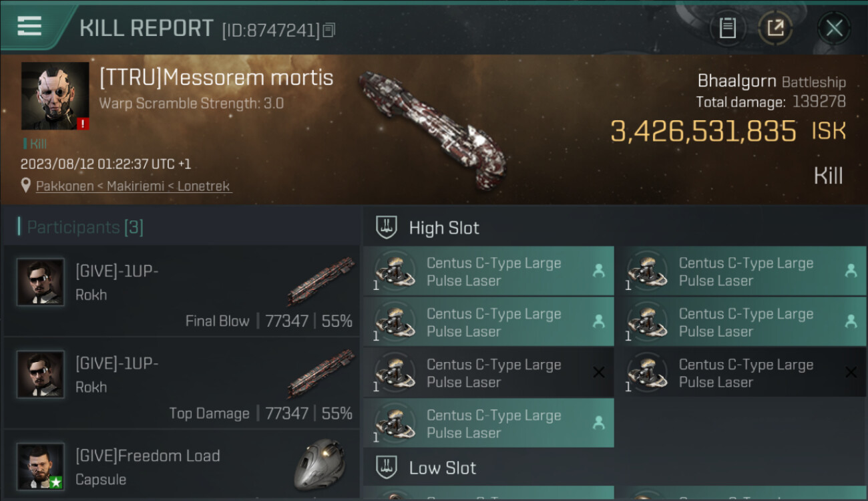Click the X marker on right destroyed laser
Image resolution: width=868 pixels, height=501 pixels.
click(851, 372)
